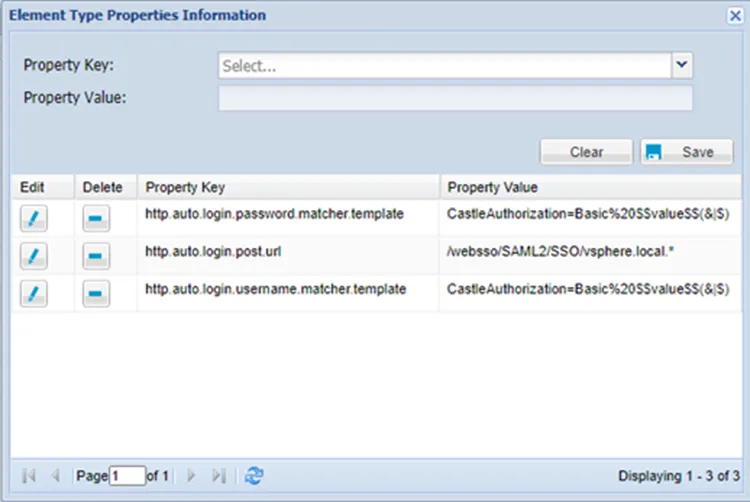Go to the first page
Image resolution: width=750 pixels, height=502 pixels.
29,475
